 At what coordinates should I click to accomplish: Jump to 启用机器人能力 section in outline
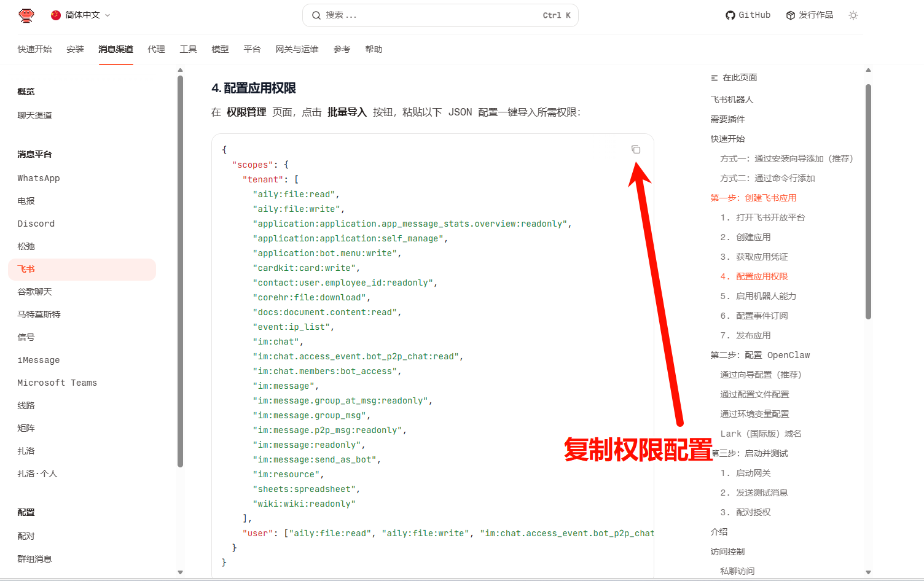coord(765,296)
